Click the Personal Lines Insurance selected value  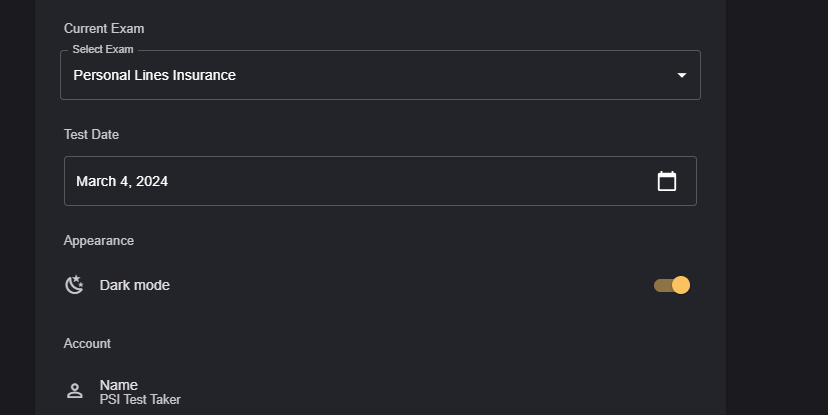pyautogui.click(x=155, y=75)
